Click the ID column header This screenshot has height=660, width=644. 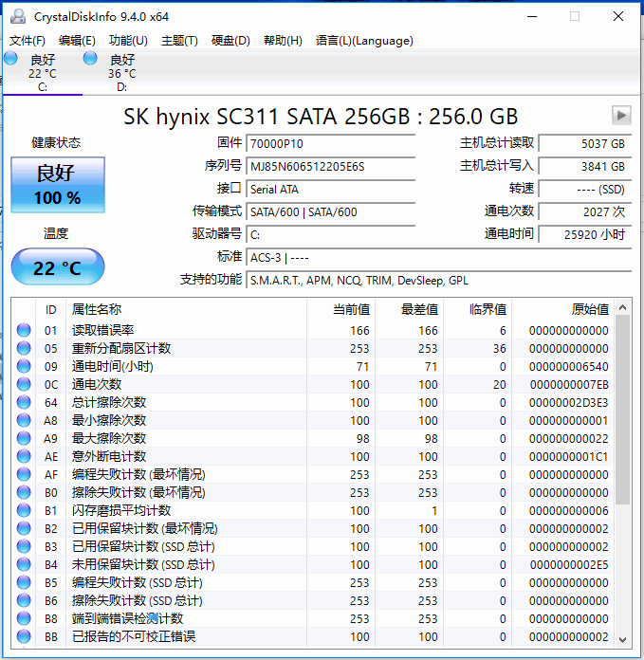[50, 309]
